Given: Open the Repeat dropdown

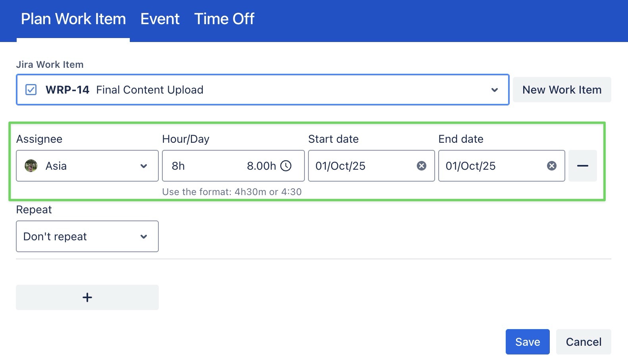Looking at the screenshot, I should (87, 236).
